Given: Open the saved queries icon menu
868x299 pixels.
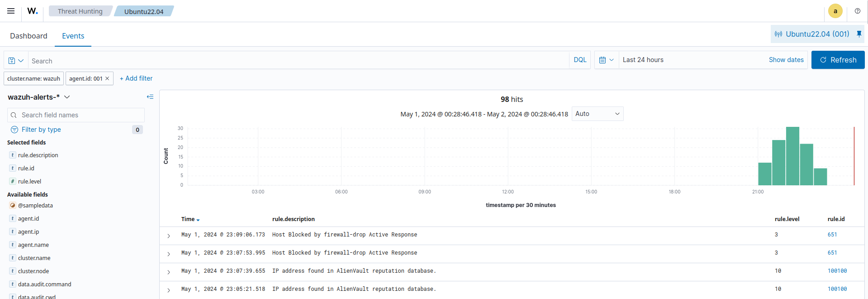Looking at the screenshot, I should 16,61.
